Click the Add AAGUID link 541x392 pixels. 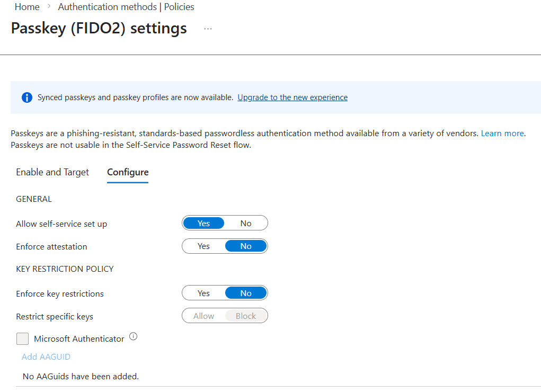[x=46, y=357]
